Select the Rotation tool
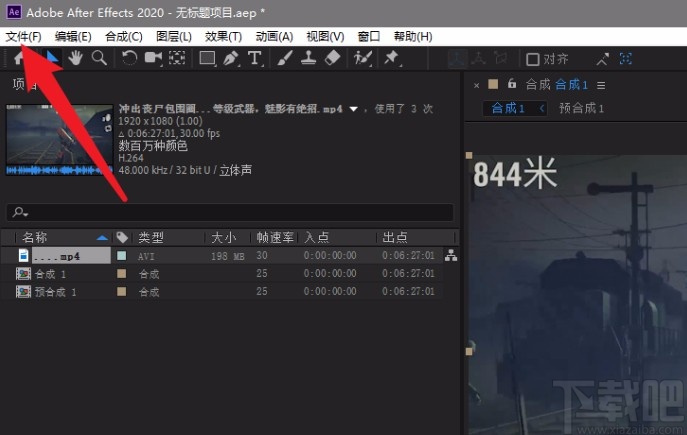687x435 pixels. point(129,58)
